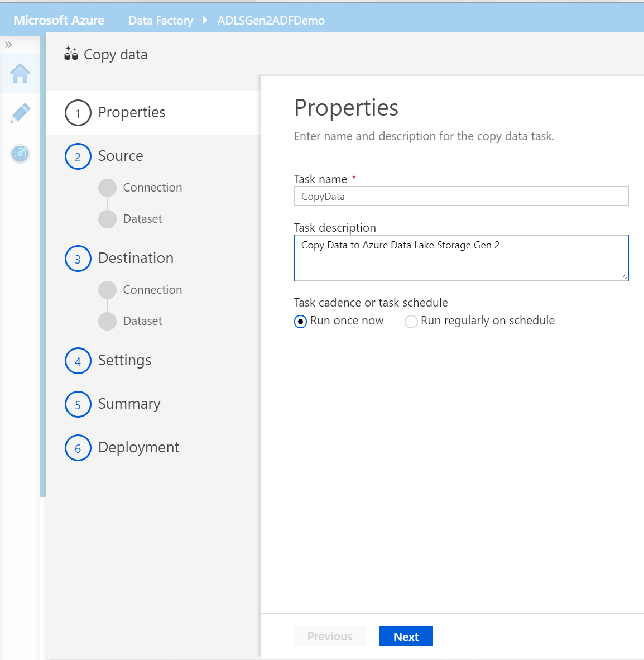644x660 pixels.
Task: Click inside the Task name field
Action: [461, 196]
